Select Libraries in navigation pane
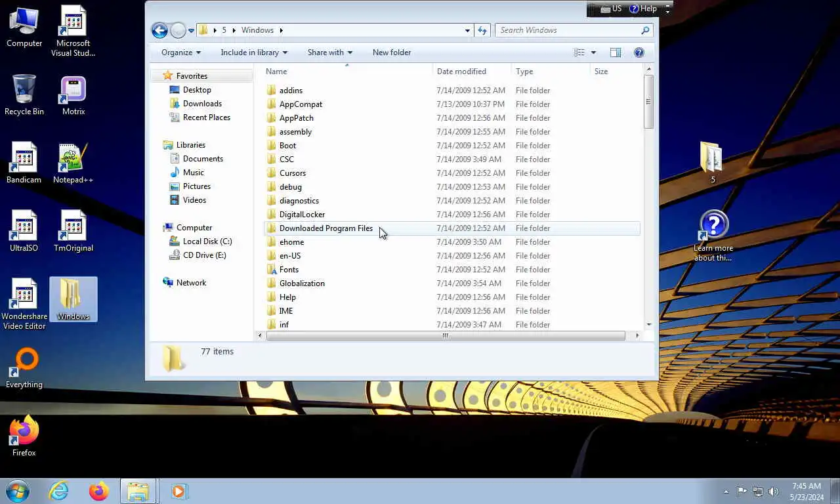 [x=191, y=145]
